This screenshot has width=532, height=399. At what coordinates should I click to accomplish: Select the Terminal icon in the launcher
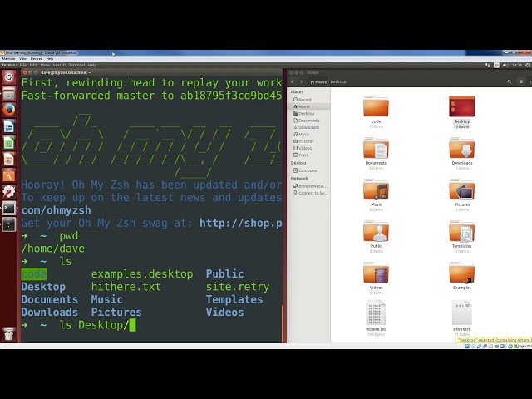point(9,209)
